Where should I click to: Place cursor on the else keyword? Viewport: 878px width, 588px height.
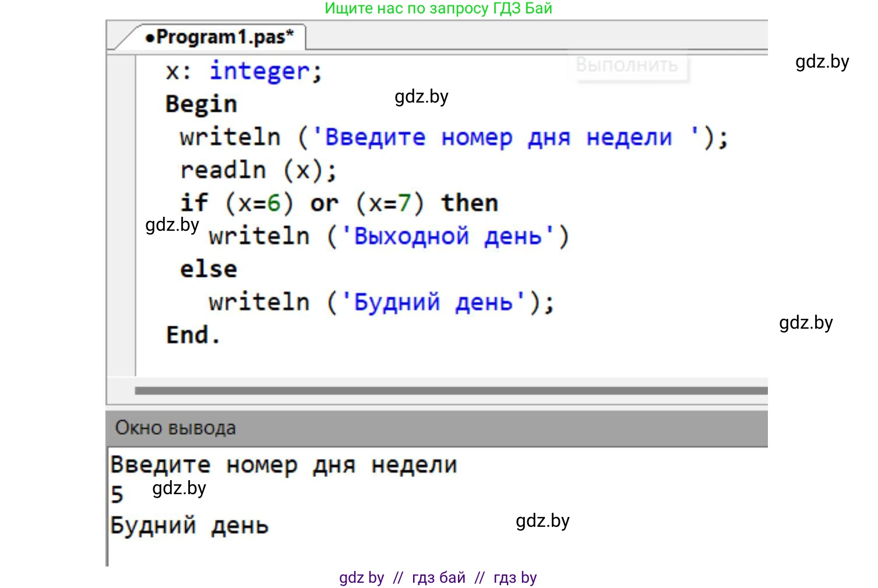tap(208, 270)
